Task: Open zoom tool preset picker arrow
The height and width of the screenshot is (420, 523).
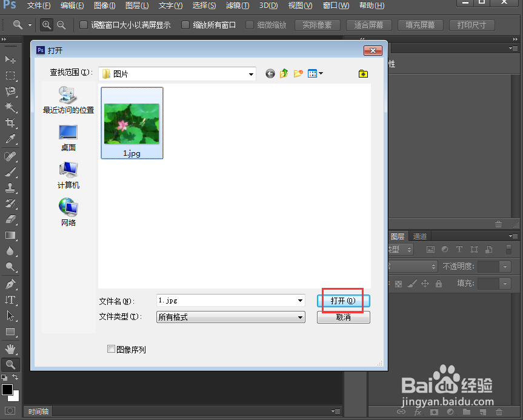Action: click(x=30, y=25)
